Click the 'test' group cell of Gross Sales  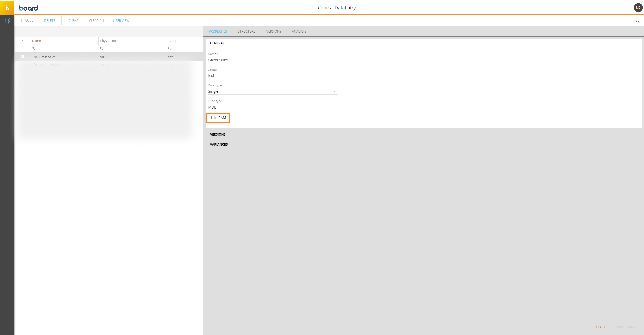pos(171,57)
